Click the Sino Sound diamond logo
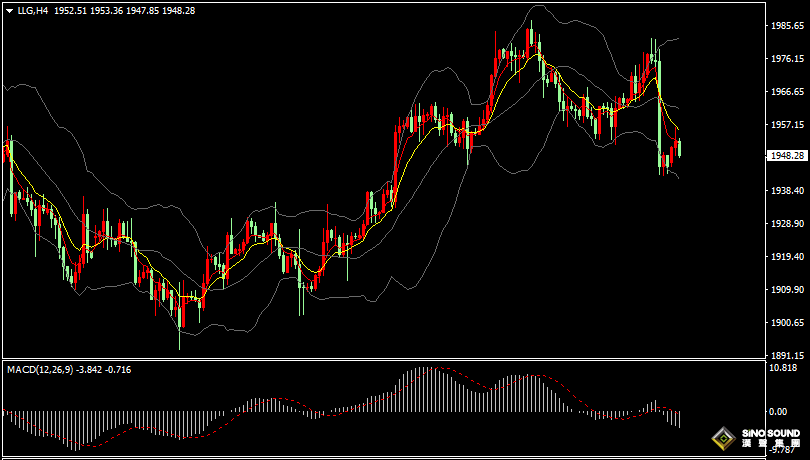 click(722, 438)
